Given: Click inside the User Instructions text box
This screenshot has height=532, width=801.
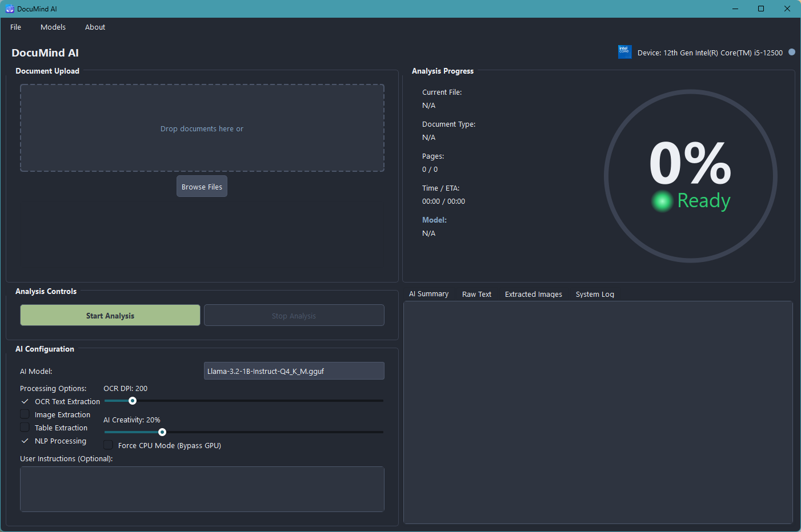Looking at the screenshot, I should click(202, 489).
